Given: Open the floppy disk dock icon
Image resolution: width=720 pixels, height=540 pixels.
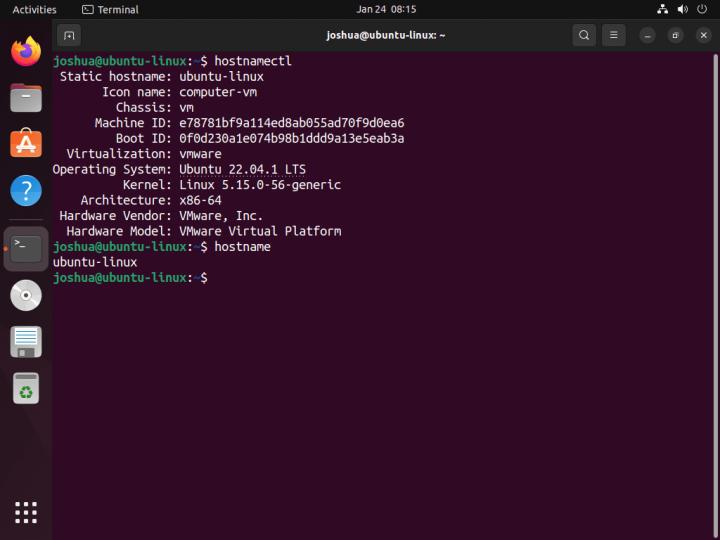Looking at the screenshot, I should pos(26,341).
